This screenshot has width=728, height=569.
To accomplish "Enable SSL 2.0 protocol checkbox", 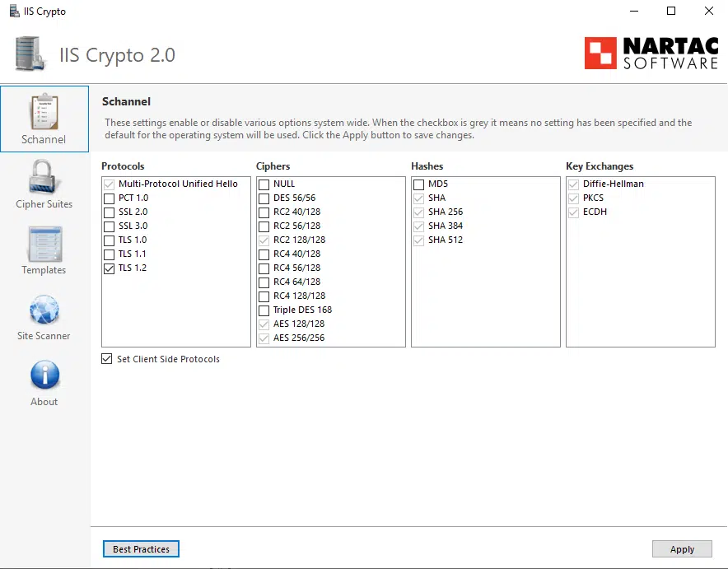I will (109, 212).
